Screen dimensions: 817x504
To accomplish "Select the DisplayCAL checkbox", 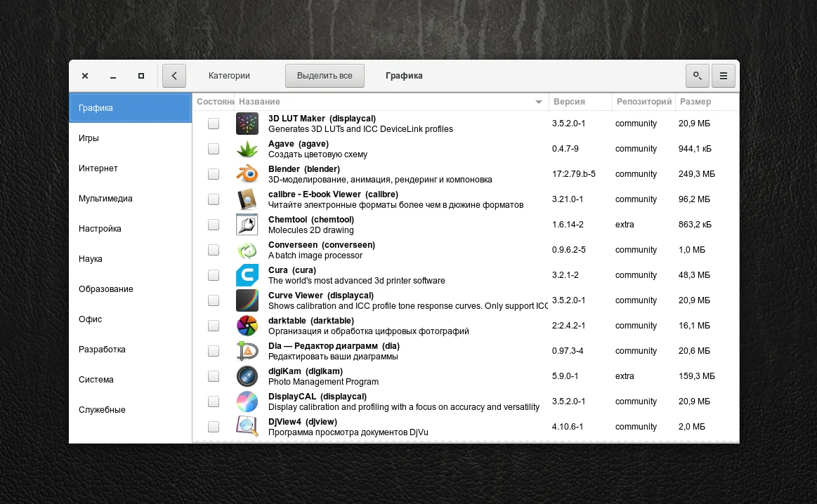I will [214, 402].
